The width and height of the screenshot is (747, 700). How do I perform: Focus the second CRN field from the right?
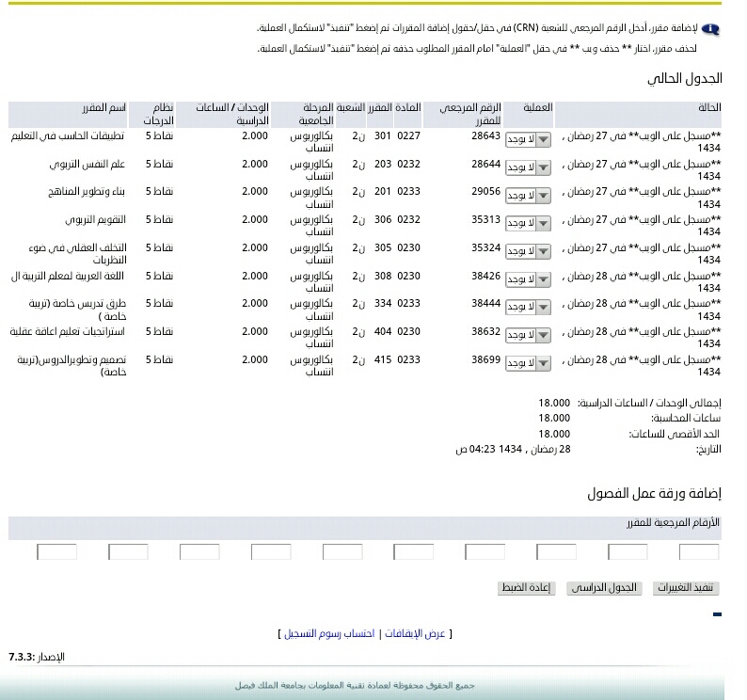pos(628,552)
